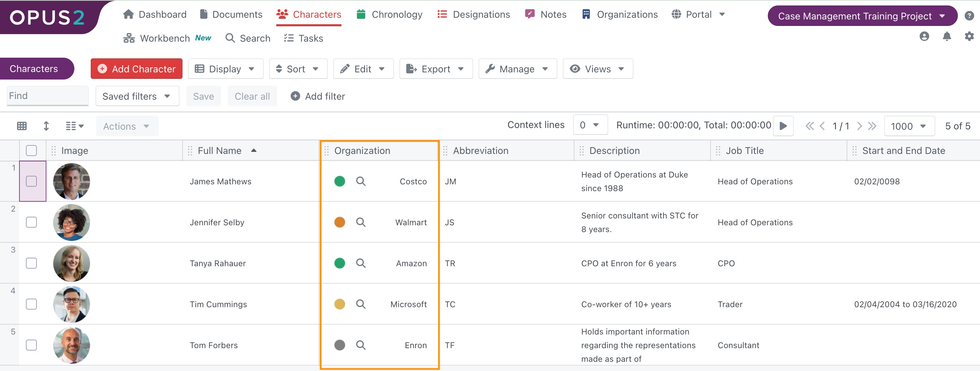980x371 pixels.
Task: Open the Views dropdown
Action: tap(598, 69)
